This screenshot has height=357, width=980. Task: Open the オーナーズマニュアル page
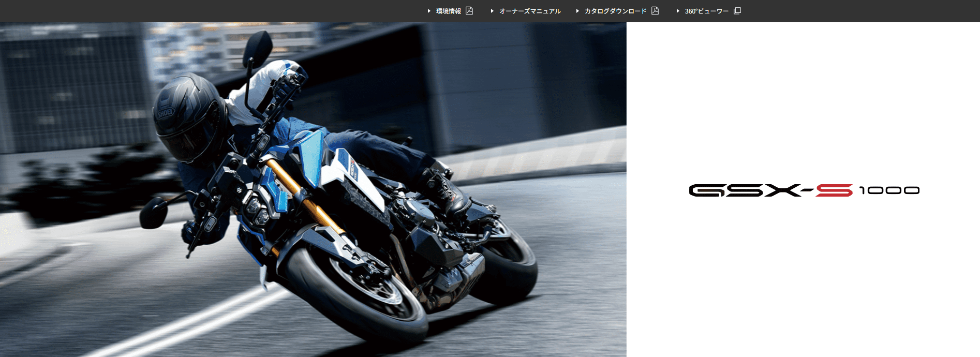(x=529, y=11)
